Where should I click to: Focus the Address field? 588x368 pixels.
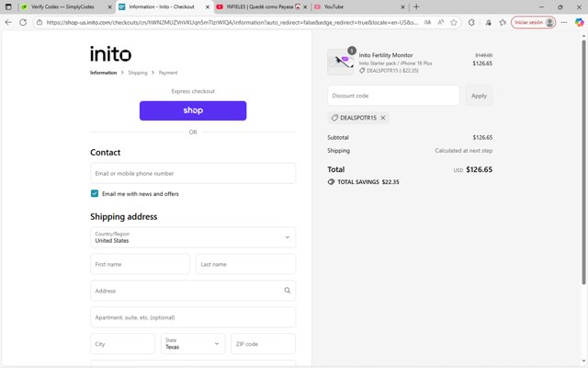click(193, 291)
